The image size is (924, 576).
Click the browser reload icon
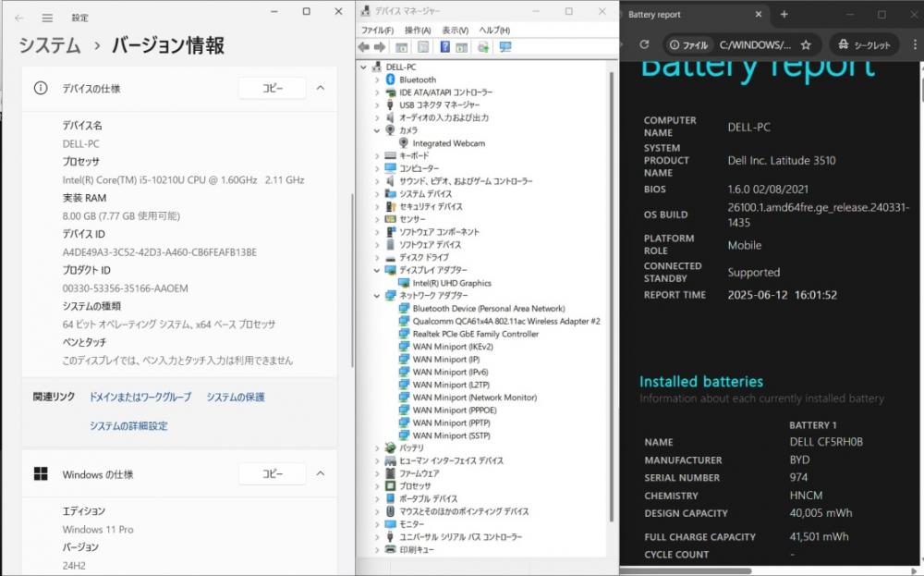[644, 44]
